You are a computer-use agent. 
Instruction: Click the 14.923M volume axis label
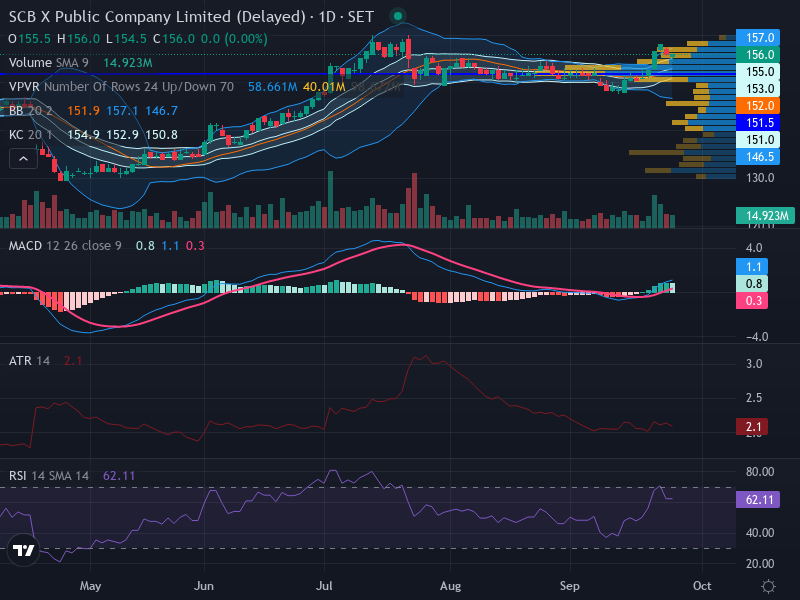pos(765,216)
